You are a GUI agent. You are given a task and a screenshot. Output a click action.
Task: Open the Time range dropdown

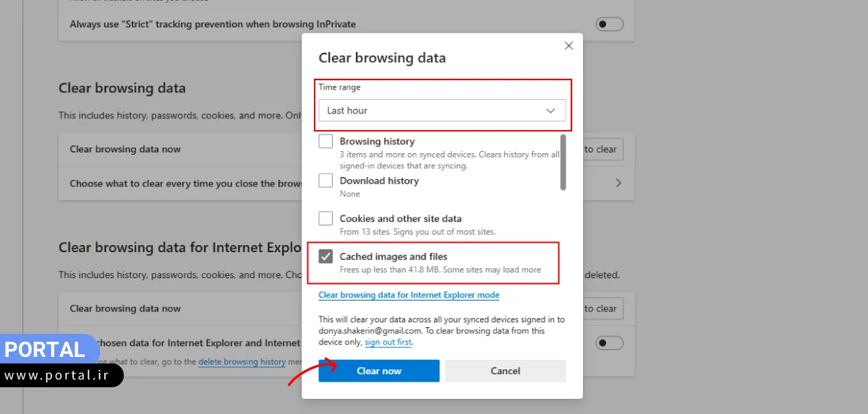point(442,111)
